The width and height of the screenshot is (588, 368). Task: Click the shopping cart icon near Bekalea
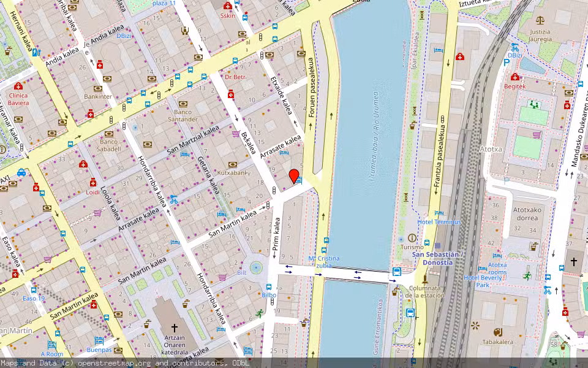click(235, 133)
